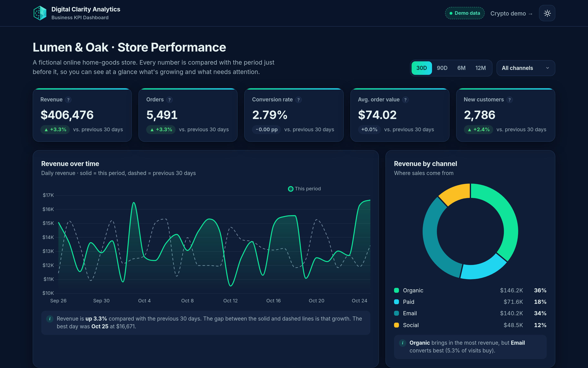Click the Revenue by channel heading
588x368 pixels.
[425, 164]
